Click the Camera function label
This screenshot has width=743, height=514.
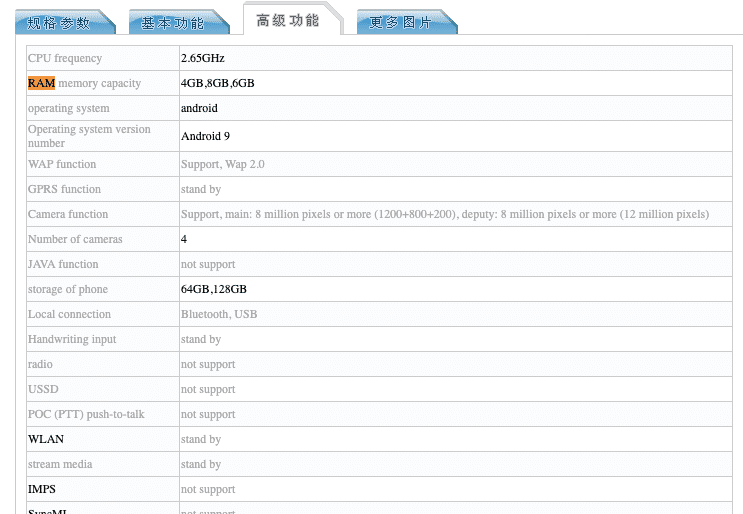point(68,215)
